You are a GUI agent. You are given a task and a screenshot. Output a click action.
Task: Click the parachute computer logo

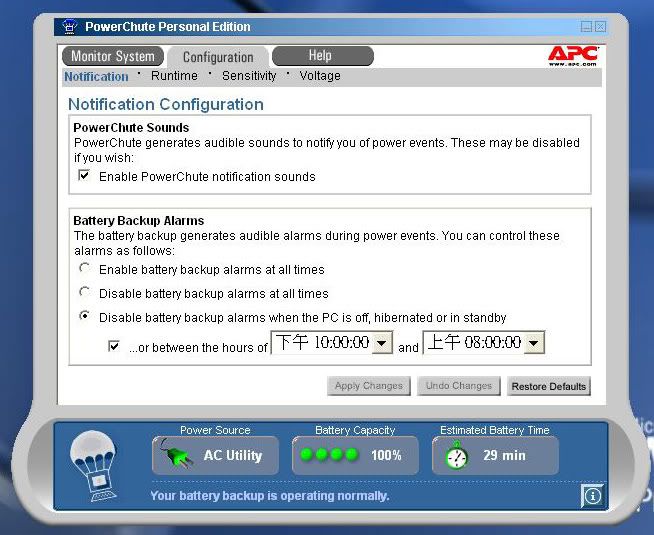[94, 465]
